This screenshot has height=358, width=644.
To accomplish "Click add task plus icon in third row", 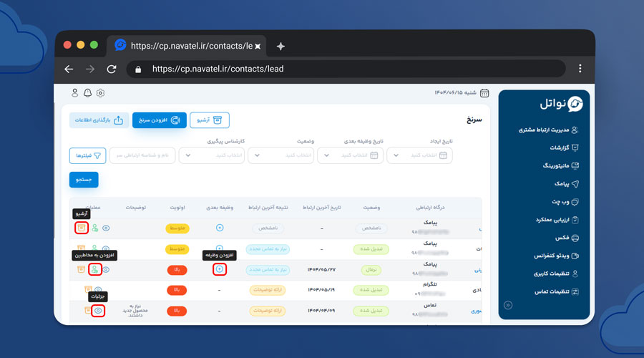I will (220, 269).
